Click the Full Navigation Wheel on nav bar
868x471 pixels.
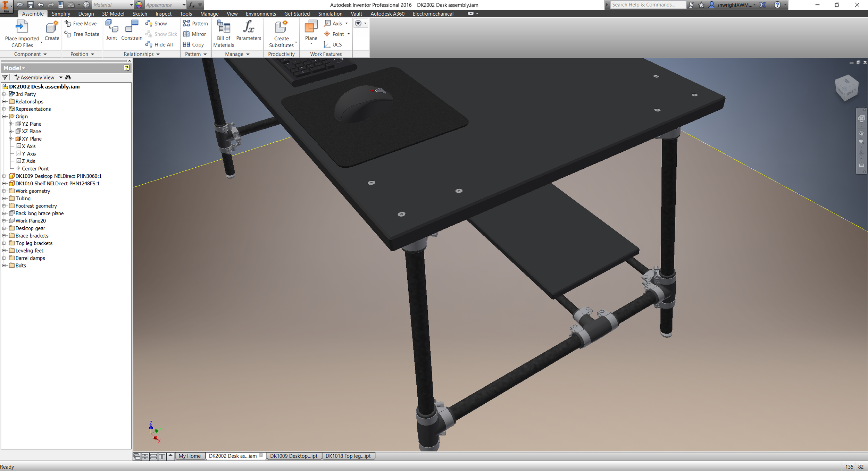pos(861,119)
